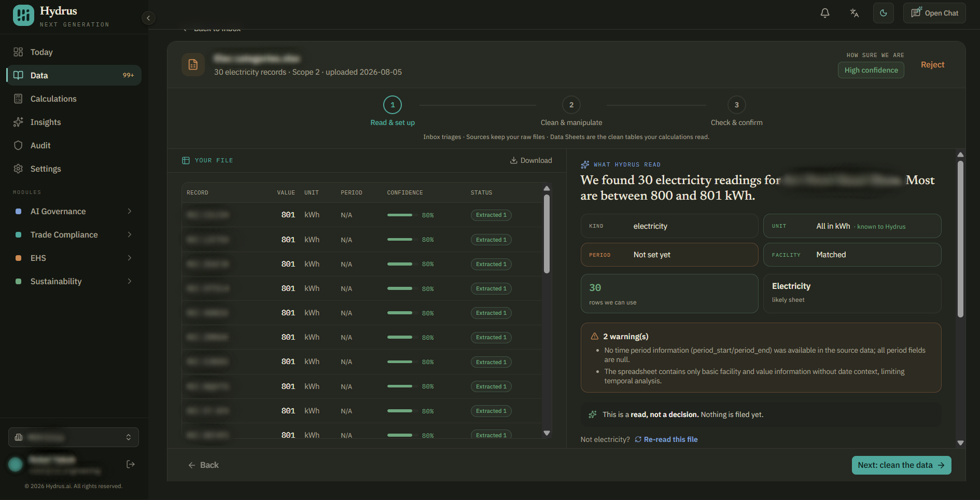980x500 pixels.
Task: Click the second row Extracted 1 badge
Action: click(x=491, y=240)
